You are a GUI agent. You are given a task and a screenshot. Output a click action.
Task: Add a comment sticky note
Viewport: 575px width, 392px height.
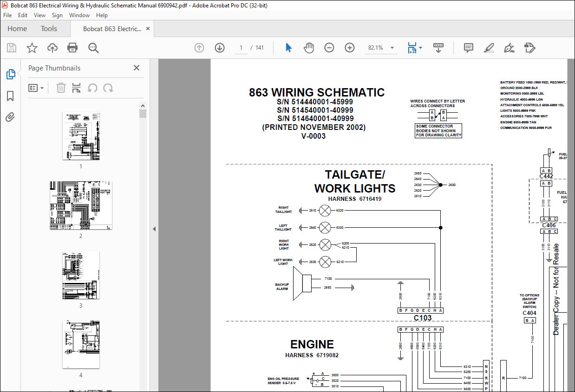click(x=469, y=48)
